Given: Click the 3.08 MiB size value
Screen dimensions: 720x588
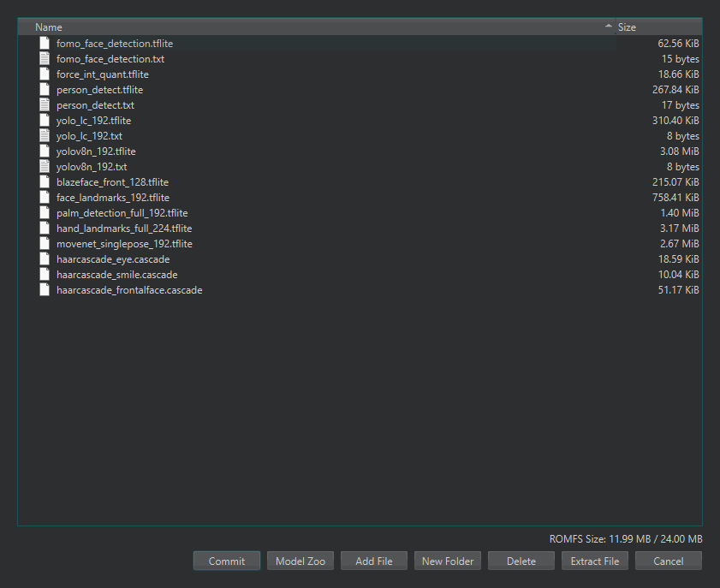Looking at the screenshot, I should pyautogui.click(x=680, y=151).
